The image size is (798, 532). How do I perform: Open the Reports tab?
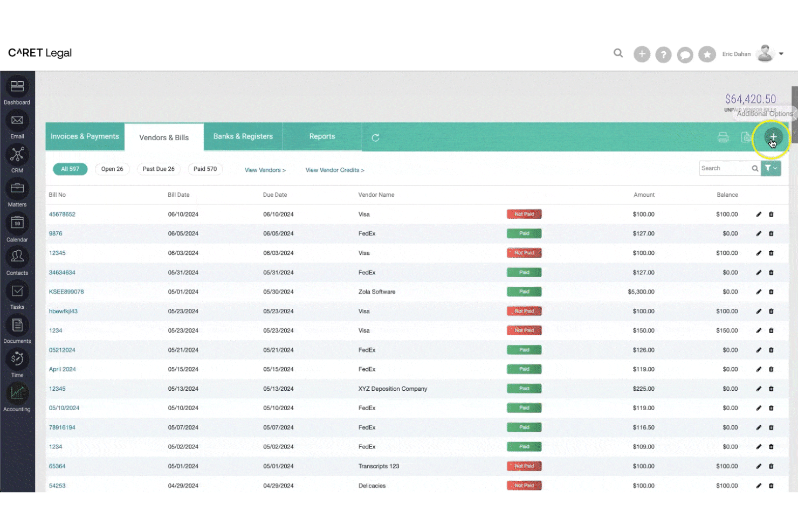[x=322, y=136]
